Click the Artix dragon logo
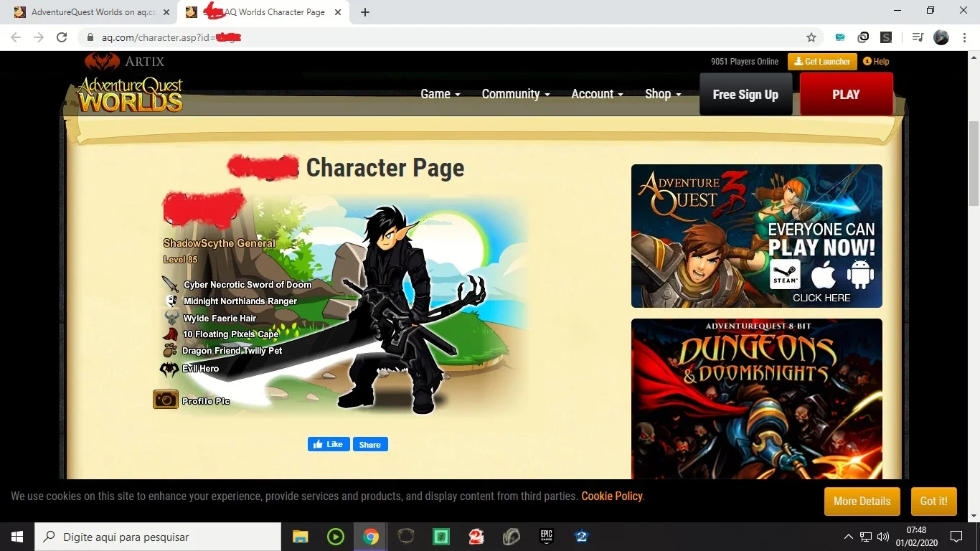The image size is (980, 551). (102, 62)
